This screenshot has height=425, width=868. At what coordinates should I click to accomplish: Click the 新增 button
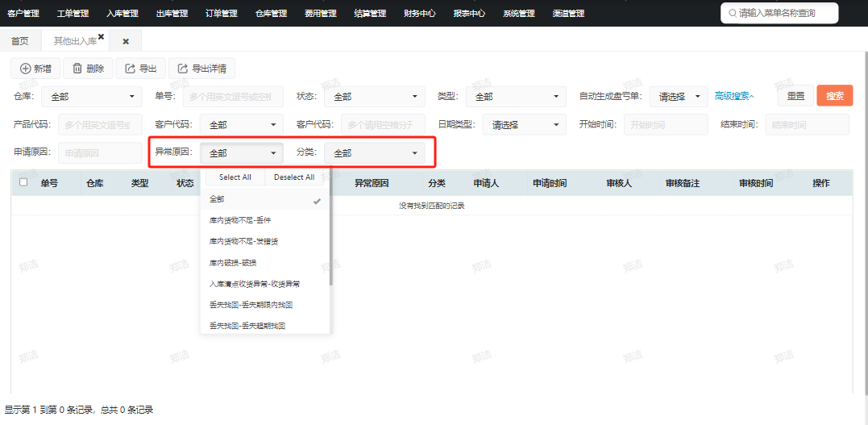point(35,69)
